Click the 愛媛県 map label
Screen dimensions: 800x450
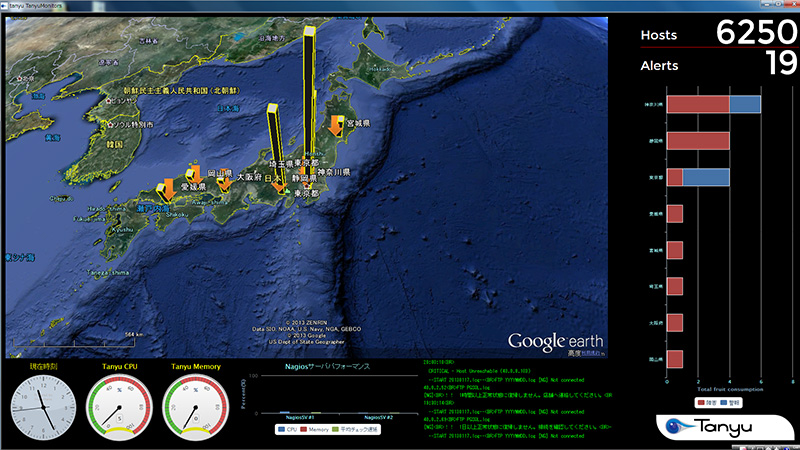(193, 187)
